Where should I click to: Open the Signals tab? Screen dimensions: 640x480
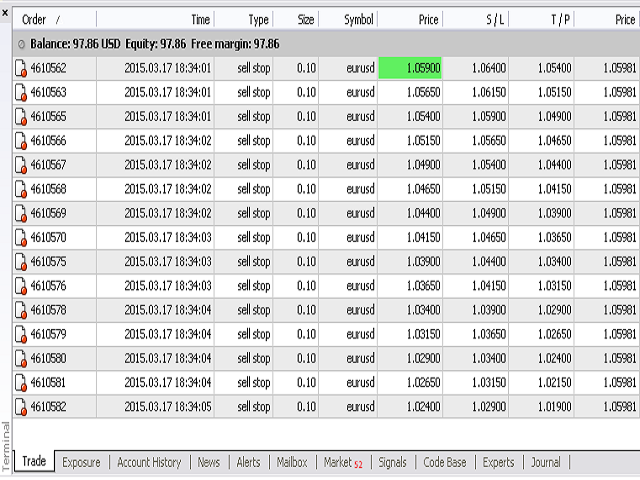click(392, 462)
